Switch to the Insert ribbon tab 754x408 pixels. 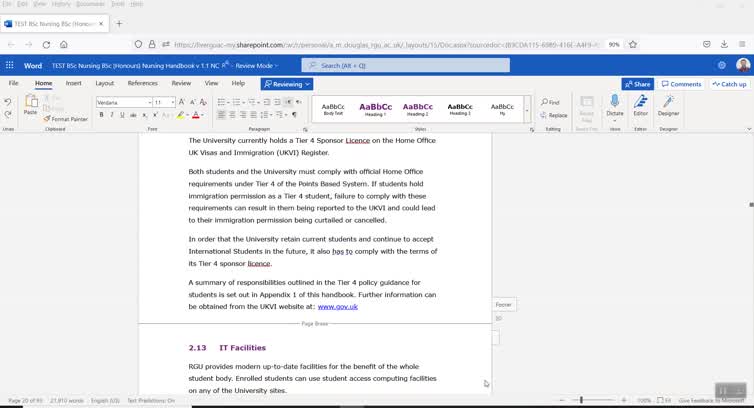click(74, 84)
